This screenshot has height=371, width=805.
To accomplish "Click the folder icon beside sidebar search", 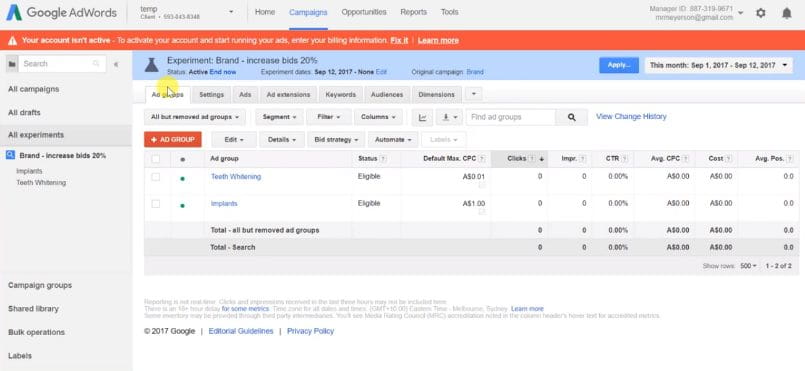I will click(x=12, y=64).
